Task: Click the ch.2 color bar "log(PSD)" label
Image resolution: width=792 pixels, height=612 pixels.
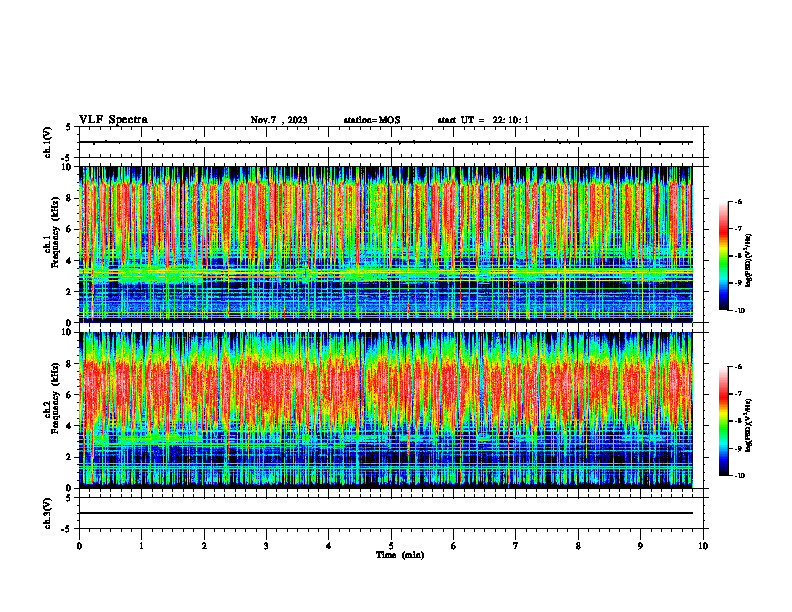Action: [749, 425]
